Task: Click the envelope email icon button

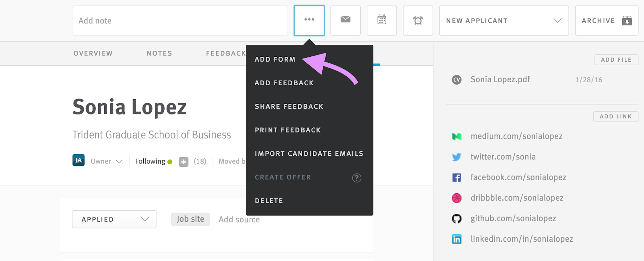Action: (345, 20)
